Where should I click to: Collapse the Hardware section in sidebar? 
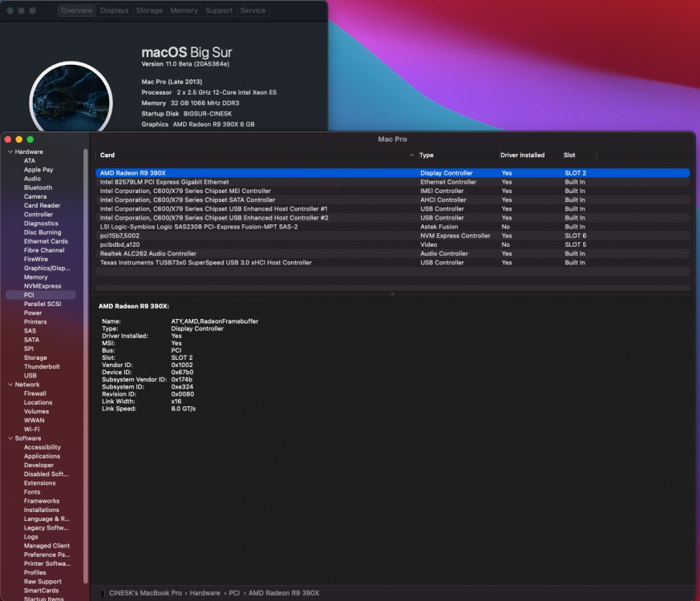pyautogui.click(x=10, y=151)
